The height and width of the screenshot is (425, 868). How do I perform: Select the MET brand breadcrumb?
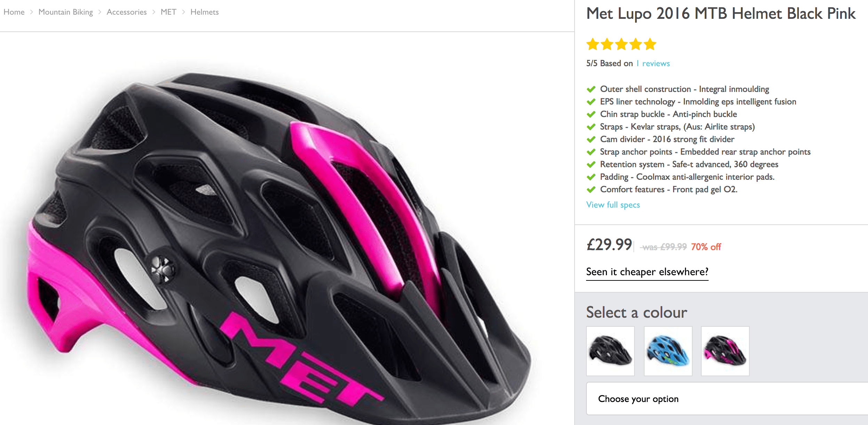pos(168,12)
